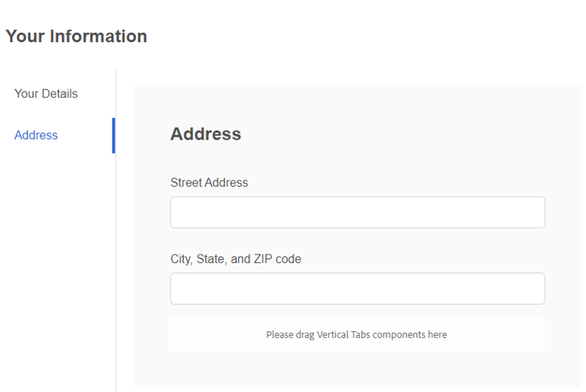Click the Street Address field label
586x392 pixels.
tap(209, 183)
